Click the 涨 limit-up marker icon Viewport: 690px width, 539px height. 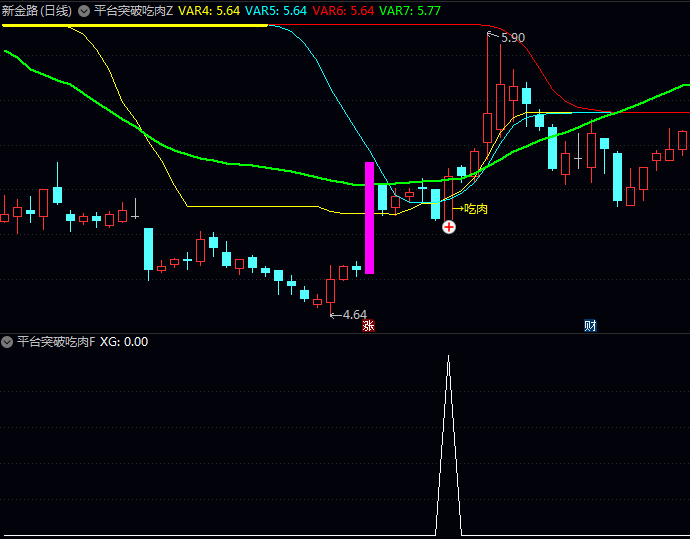coord(368,326)
